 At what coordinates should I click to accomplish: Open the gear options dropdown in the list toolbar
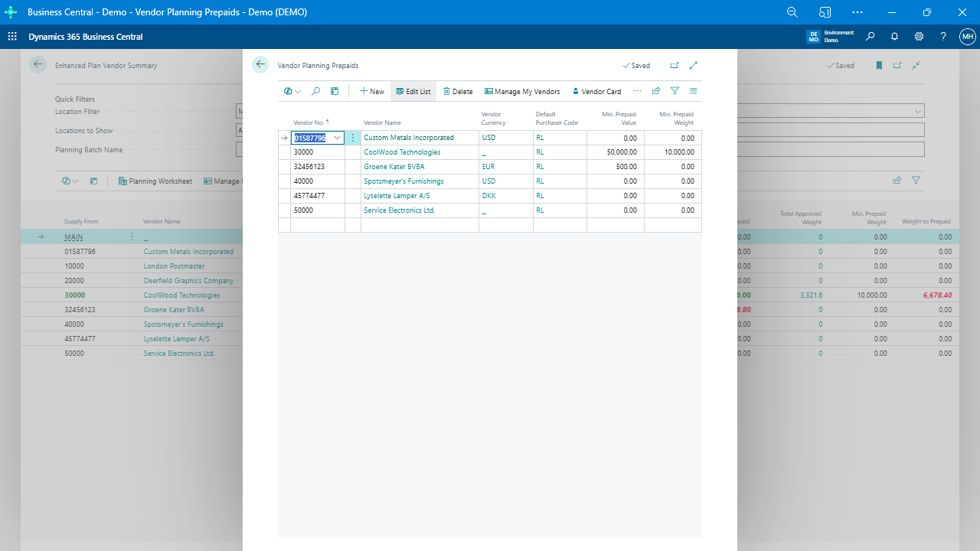[x=291, y=91]
